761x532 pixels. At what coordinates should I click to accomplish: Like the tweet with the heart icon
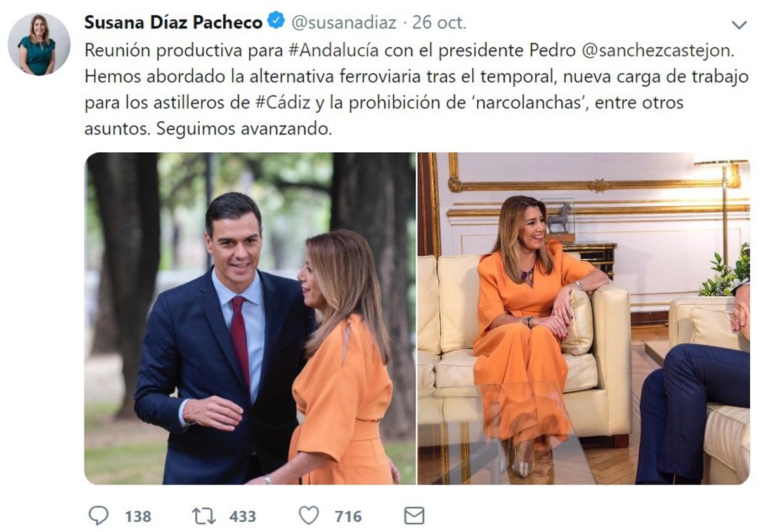[x=309, y=516]
